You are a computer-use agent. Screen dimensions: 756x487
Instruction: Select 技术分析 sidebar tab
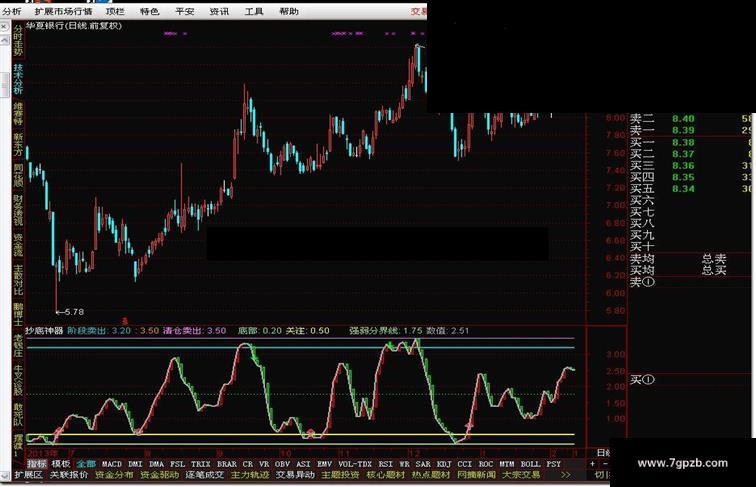[18, 79]
